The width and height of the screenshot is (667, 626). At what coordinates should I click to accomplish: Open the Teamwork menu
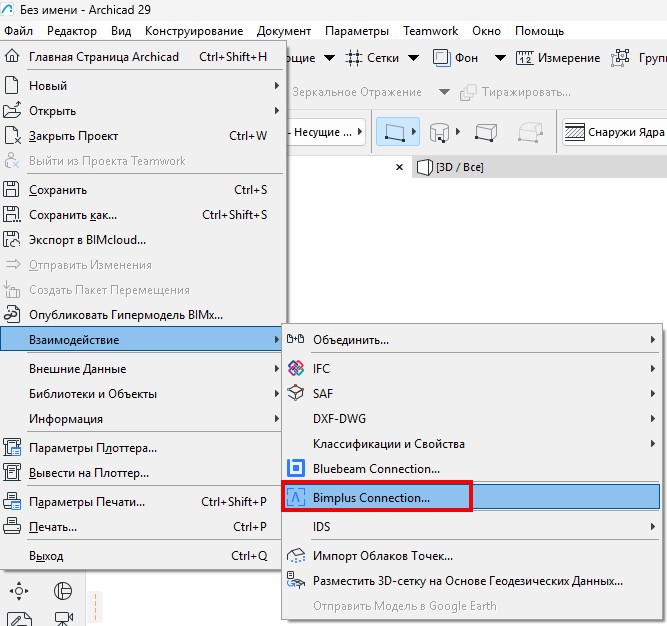(430, 31)
